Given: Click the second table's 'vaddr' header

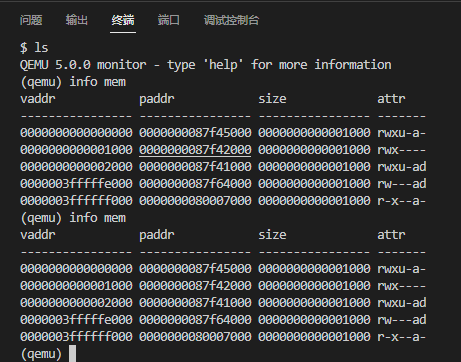Looking at the screenshot, I should point(38,235).
